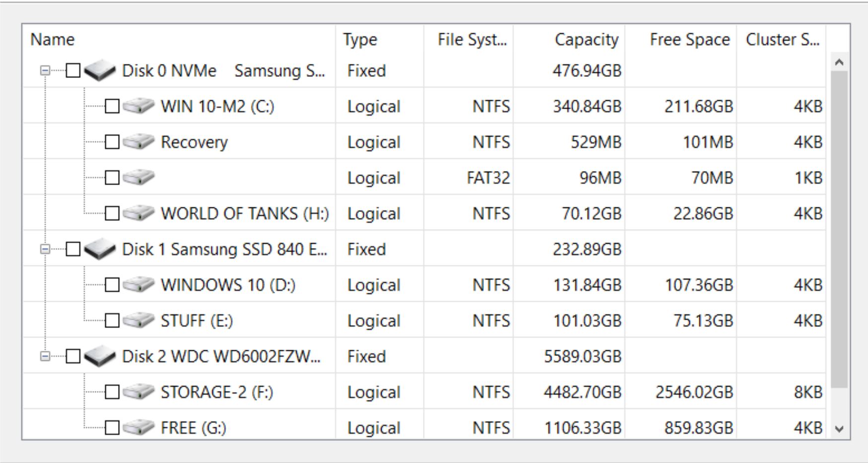Select the 'Recovery' partition label
The height and width of the screenshot is (463, 868).
tap(194, 142)
